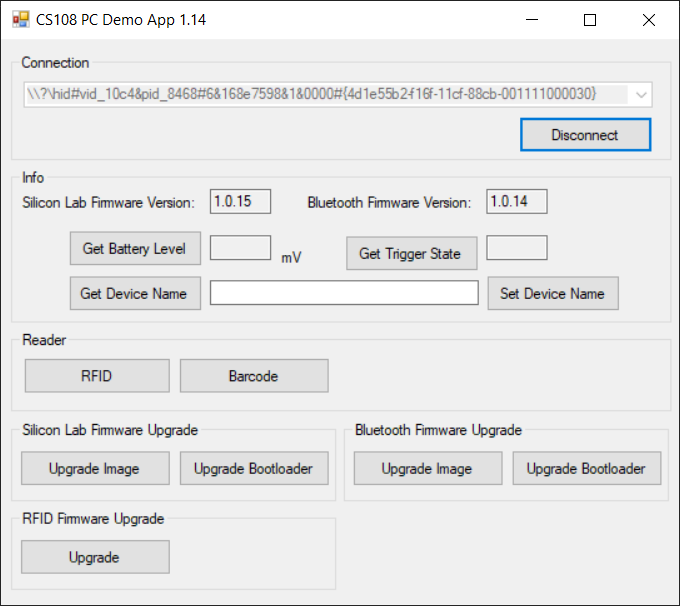Click the trigger state output field

pos(517,248)
